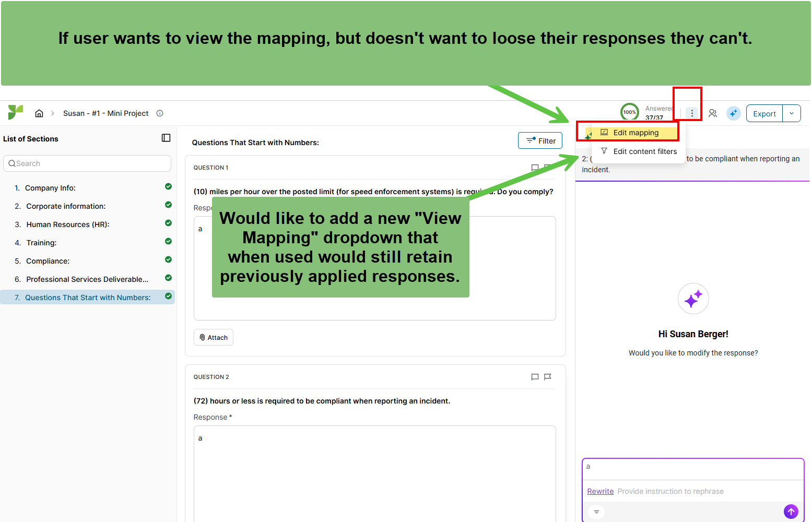
Task: Open the three-dot more options menu
Action: click(692, 113)
